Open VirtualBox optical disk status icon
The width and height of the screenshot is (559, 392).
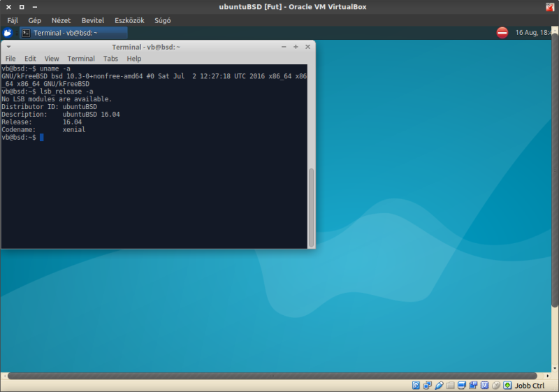pyautogui.click(x=416, y=385)
